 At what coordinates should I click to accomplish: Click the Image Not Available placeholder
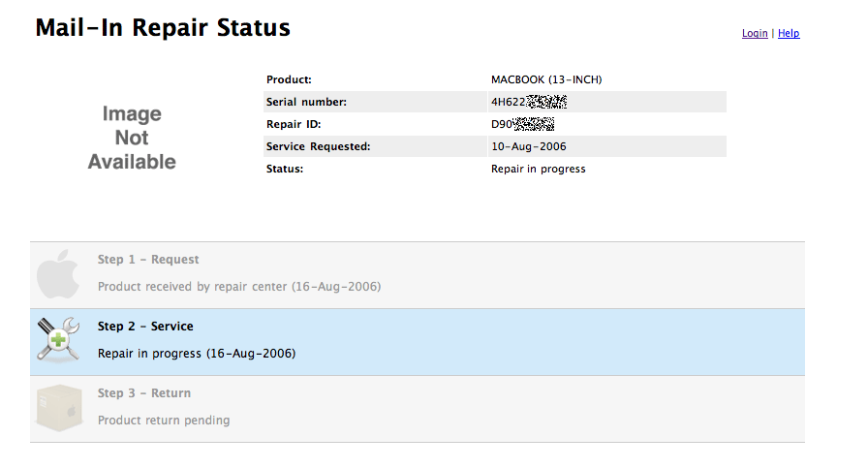[x=132, y=138]
